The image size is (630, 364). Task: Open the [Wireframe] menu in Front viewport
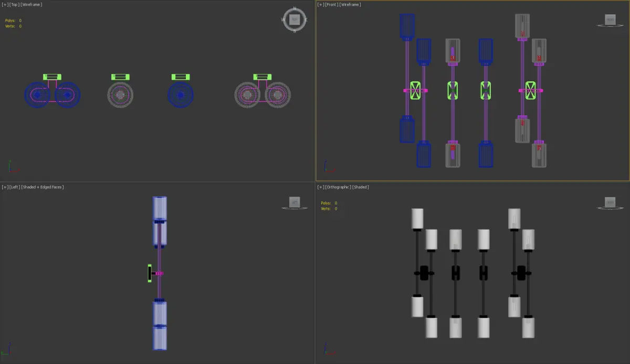[x=350, y=5]
